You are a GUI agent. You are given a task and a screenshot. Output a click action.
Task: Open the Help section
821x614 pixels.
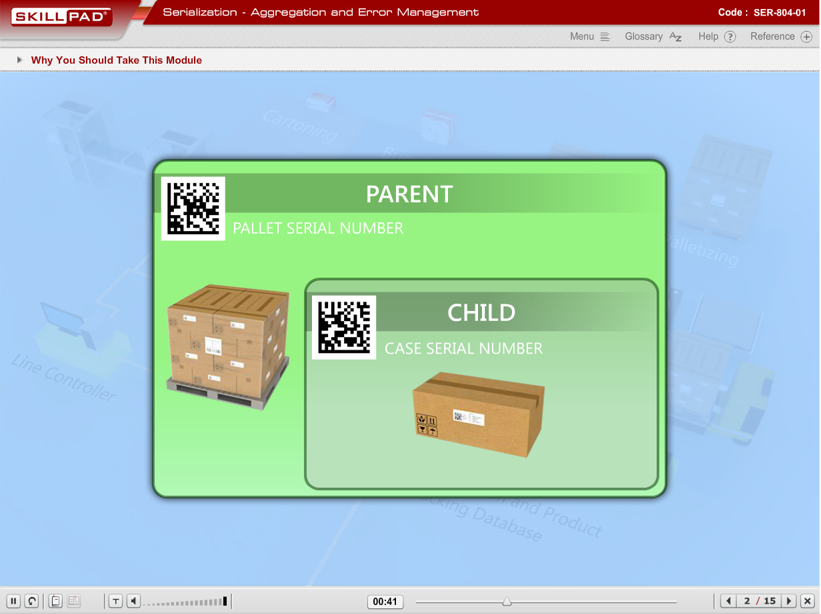[x=717, y=37]
